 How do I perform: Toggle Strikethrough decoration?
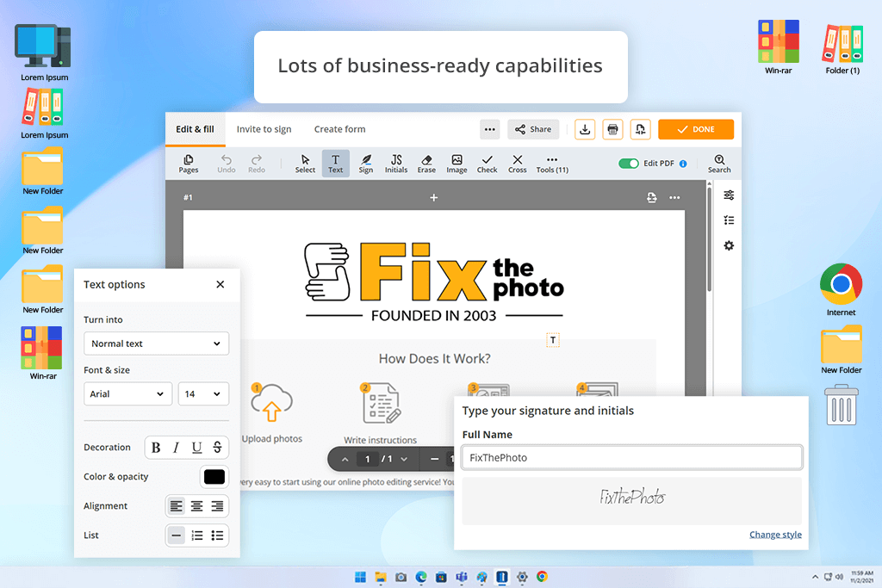pyautogui.click(x=217, y=448)
